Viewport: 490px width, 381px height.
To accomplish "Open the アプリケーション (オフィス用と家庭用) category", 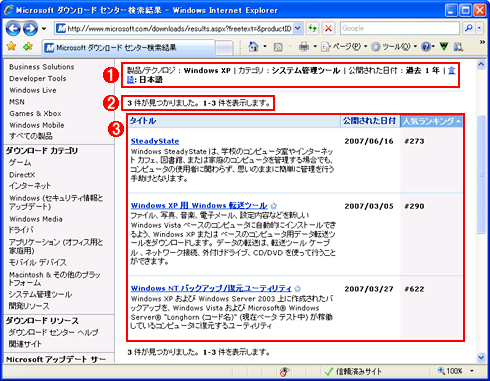I will [x=56, y=246].
